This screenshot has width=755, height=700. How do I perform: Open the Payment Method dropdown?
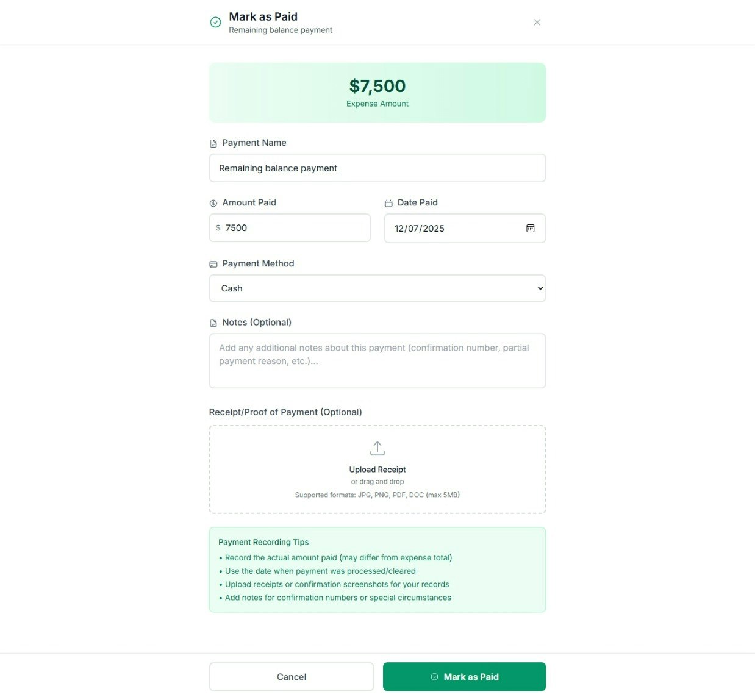377,288
